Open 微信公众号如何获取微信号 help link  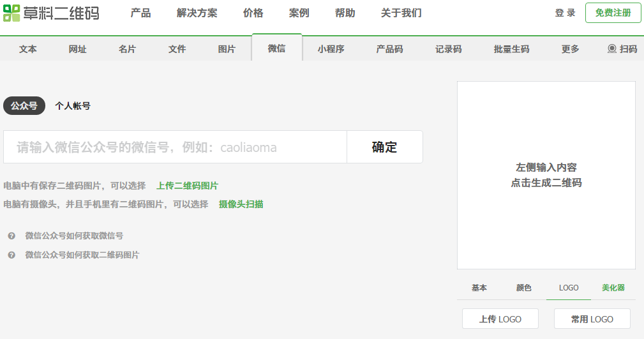[74, 236]
